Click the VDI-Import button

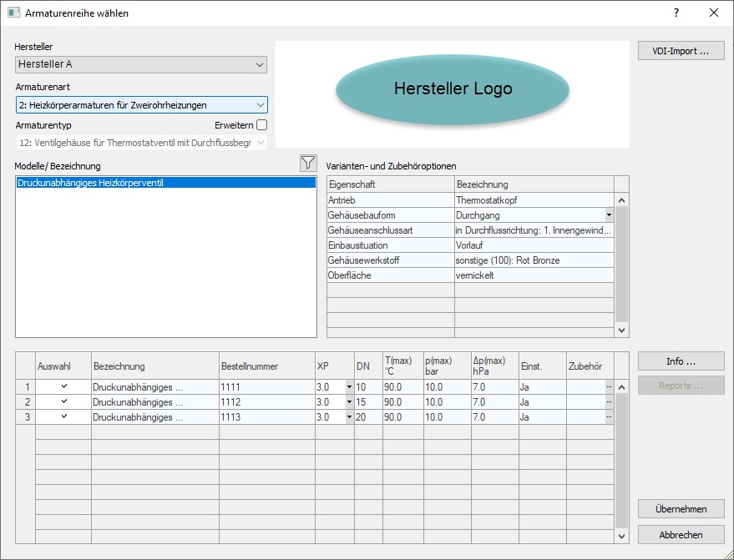click(681, 51)
